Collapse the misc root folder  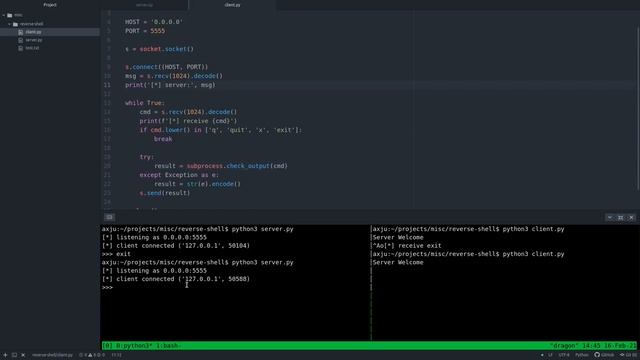pyautogui.click(x=4, y=15)
